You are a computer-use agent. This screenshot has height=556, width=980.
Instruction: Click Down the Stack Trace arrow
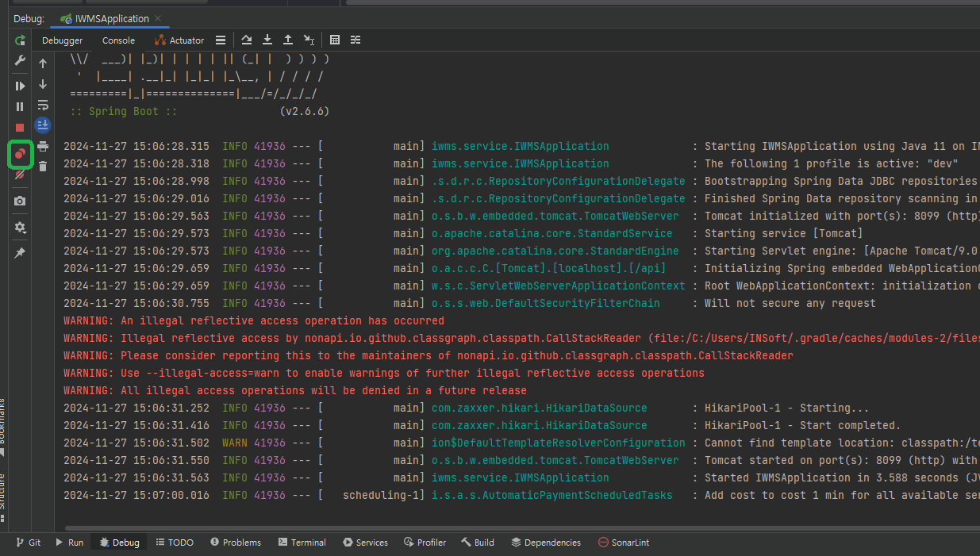(x=43, y=84)
